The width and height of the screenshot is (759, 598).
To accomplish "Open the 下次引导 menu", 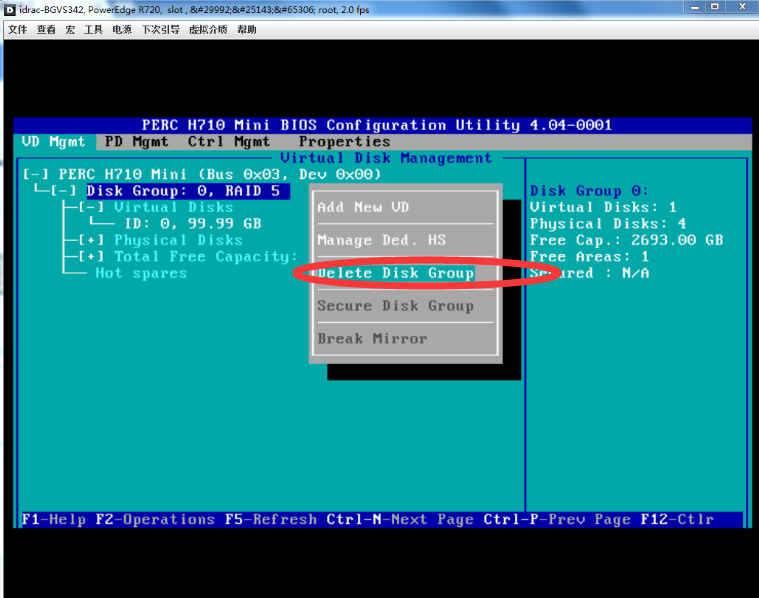I will [160, 30].
